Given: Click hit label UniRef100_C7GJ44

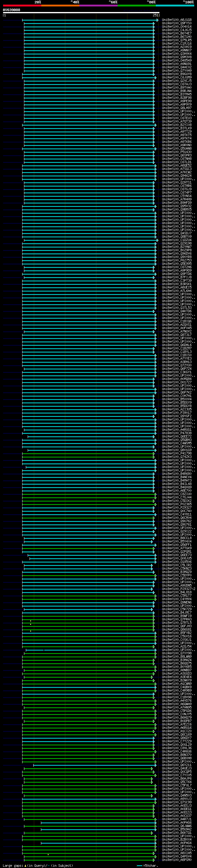Looking at the screenshot, I should (177, 497).
